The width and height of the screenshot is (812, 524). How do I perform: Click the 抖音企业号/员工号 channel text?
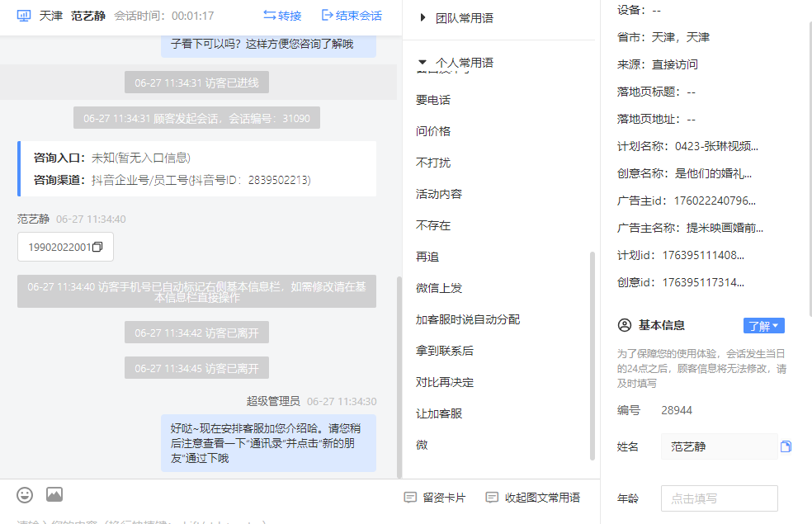pos(201,180)
